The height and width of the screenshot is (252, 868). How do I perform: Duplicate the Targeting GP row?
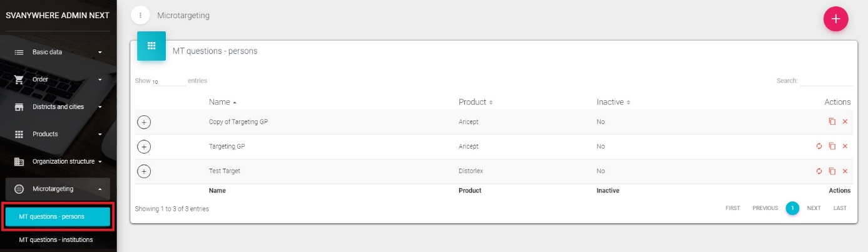pyautogui.click(x=832, y=146)
